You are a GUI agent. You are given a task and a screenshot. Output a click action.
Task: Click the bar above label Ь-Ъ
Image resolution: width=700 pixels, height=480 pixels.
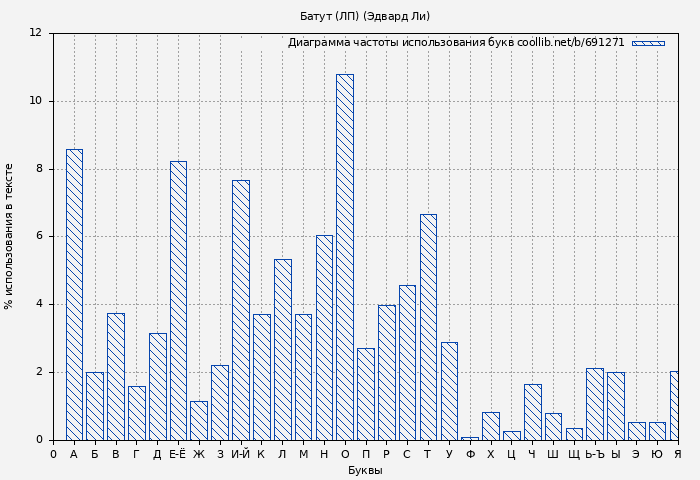594,404
